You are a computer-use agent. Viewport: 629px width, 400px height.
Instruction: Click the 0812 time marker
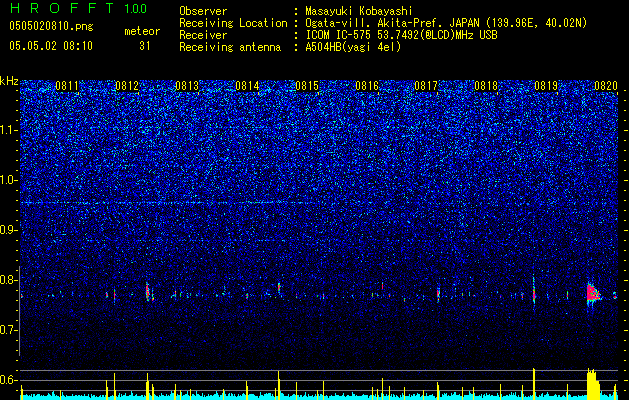coord(127,86)
